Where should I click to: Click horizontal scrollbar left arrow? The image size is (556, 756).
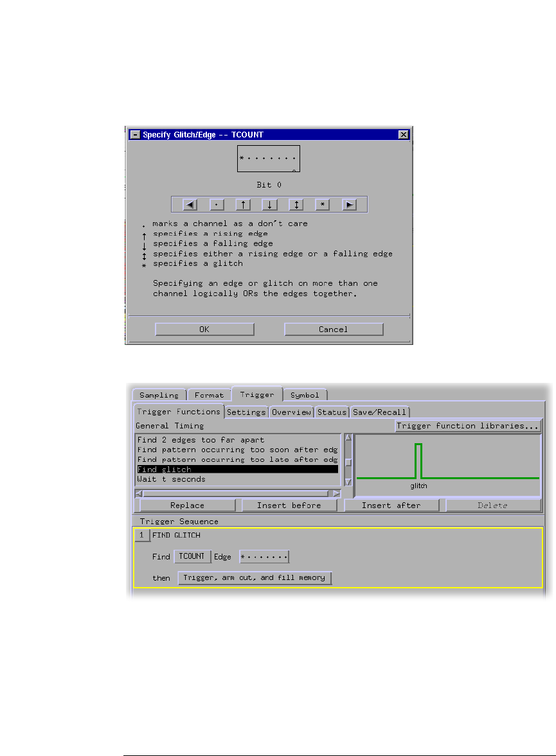coord(139,493)
